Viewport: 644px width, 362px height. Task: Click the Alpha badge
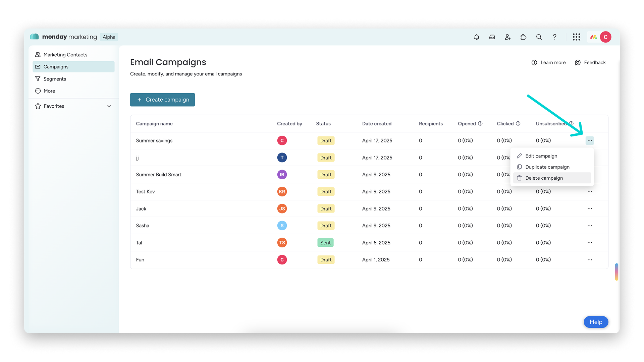pos(109,37)
